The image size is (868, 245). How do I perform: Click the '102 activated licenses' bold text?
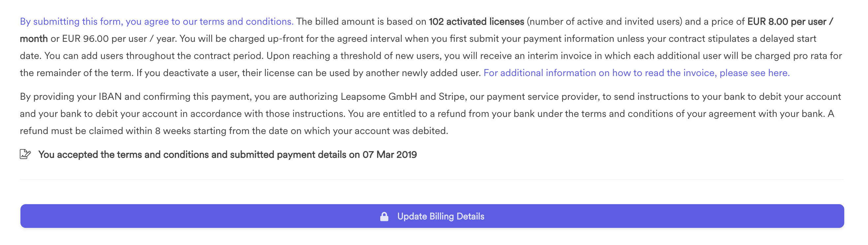476,21
